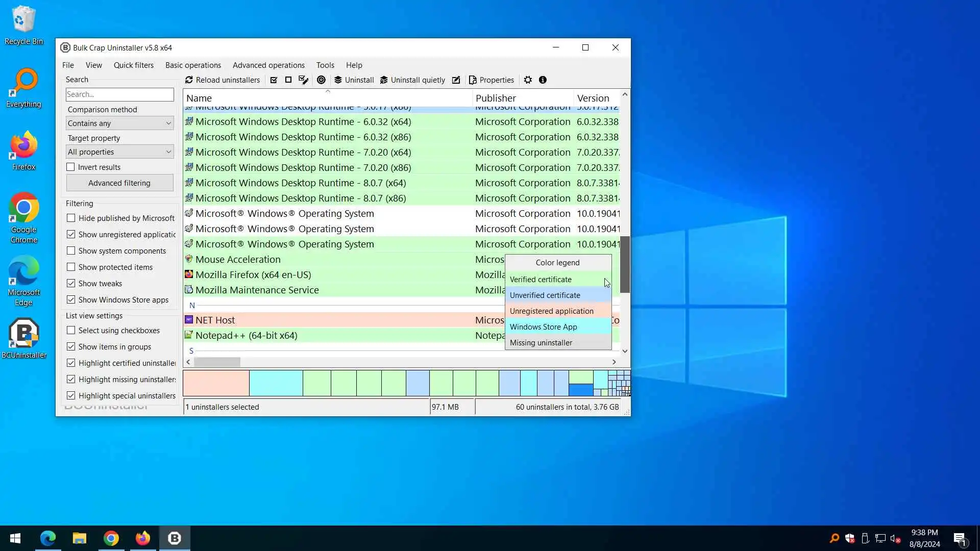The height and width of the screenshot is (551, 980).
Task: Click the deselect-all empty square icon
Action: click(288, 80)
